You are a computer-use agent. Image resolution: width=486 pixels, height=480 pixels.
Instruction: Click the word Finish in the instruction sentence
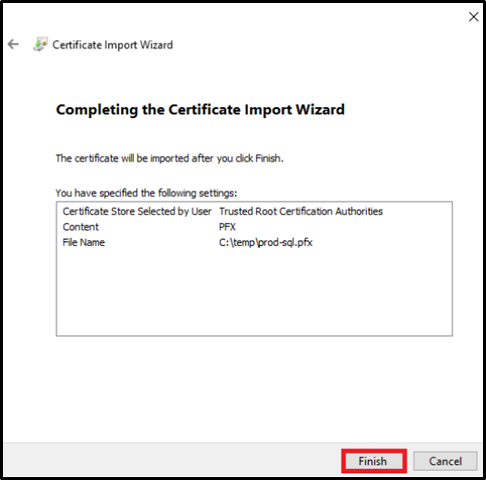pos(268,158)
